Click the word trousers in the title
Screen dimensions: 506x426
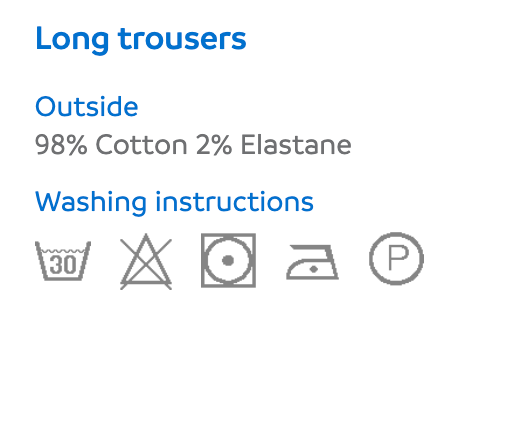(182, 39)
